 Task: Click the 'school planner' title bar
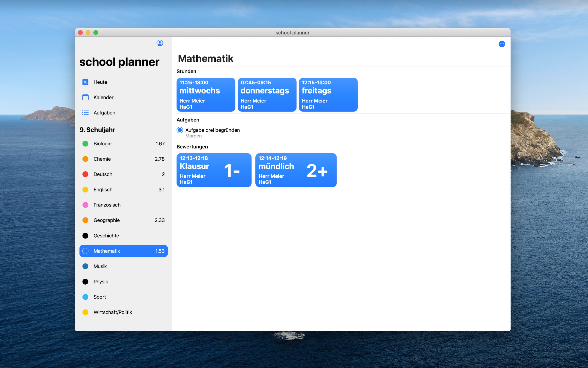point(293,33)
